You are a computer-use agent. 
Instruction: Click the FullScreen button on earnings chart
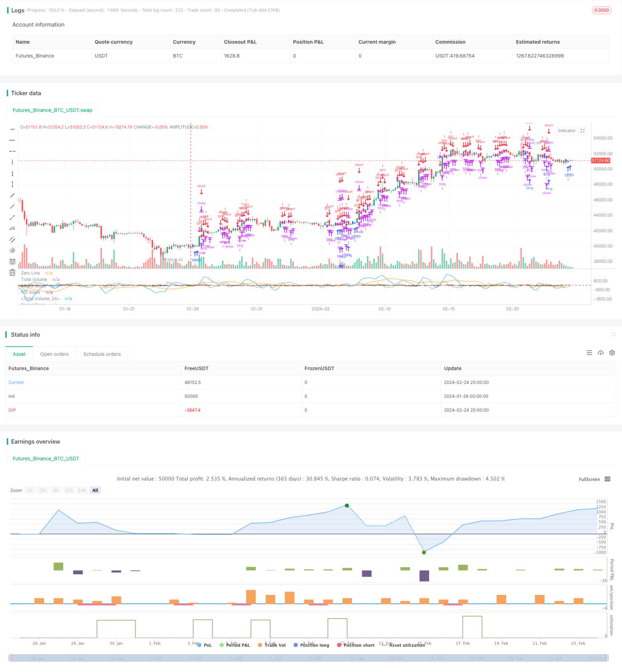point(589,479)
